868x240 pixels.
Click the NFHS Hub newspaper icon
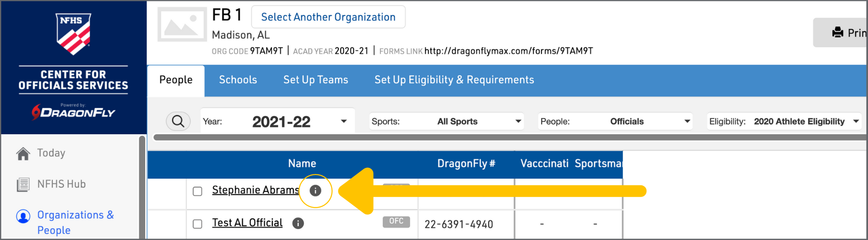(23, 184)
